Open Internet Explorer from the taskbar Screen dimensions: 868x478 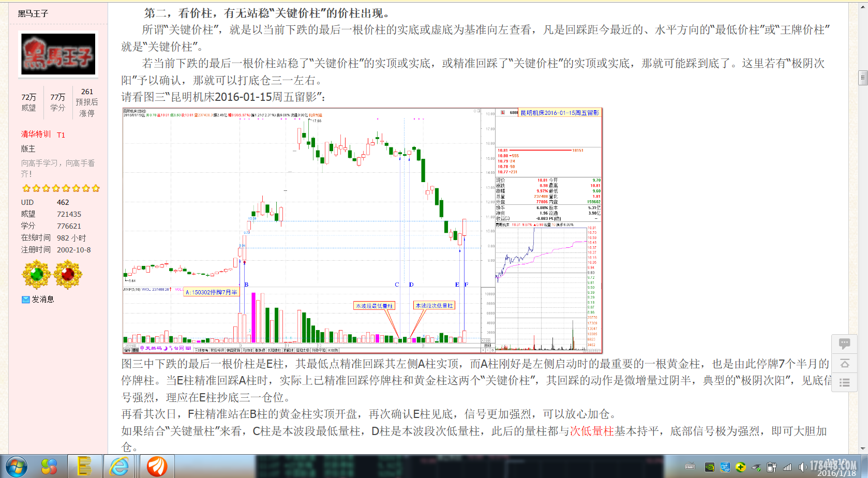click(119, 467)
